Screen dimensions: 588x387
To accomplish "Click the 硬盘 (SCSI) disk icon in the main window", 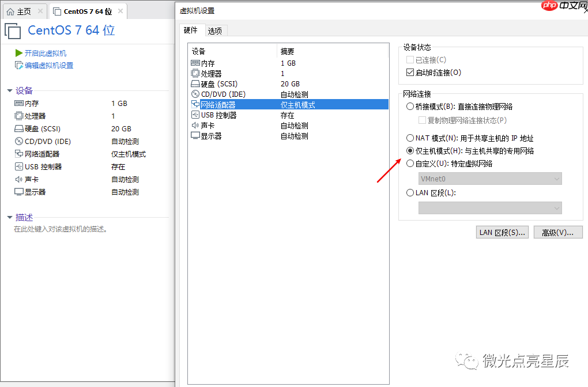I will click(19, 128).
